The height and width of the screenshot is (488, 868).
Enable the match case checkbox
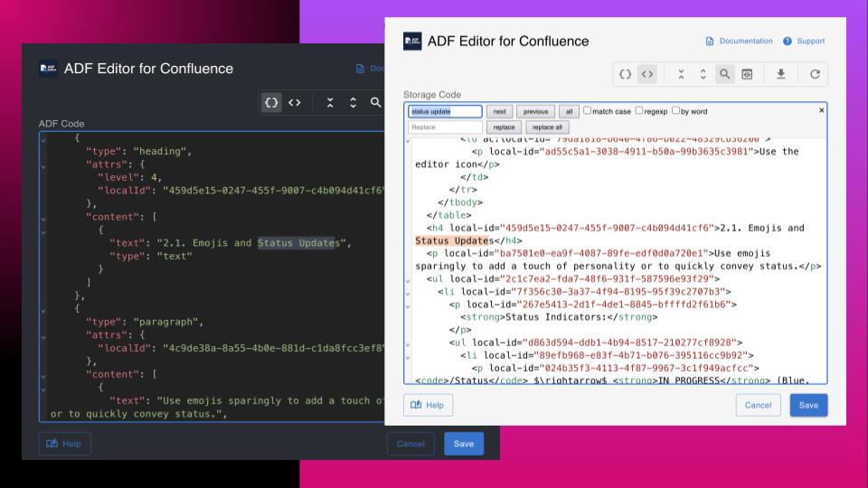click(588, 110)
